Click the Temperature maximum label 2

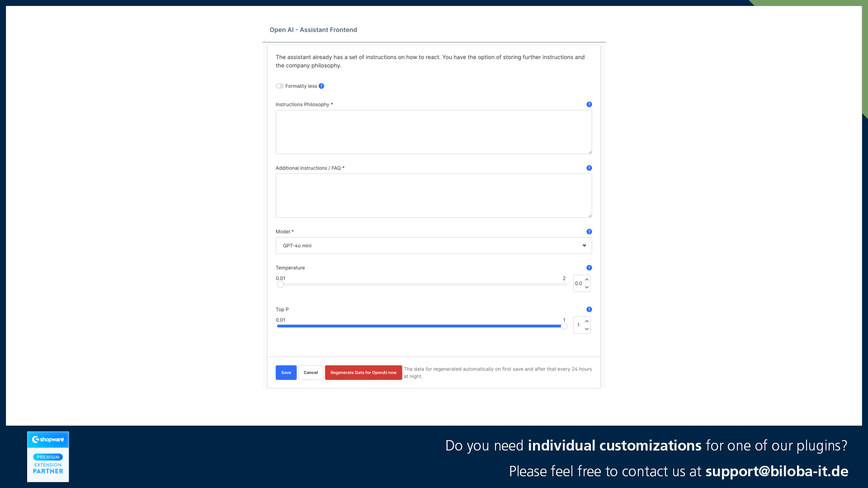564,278
